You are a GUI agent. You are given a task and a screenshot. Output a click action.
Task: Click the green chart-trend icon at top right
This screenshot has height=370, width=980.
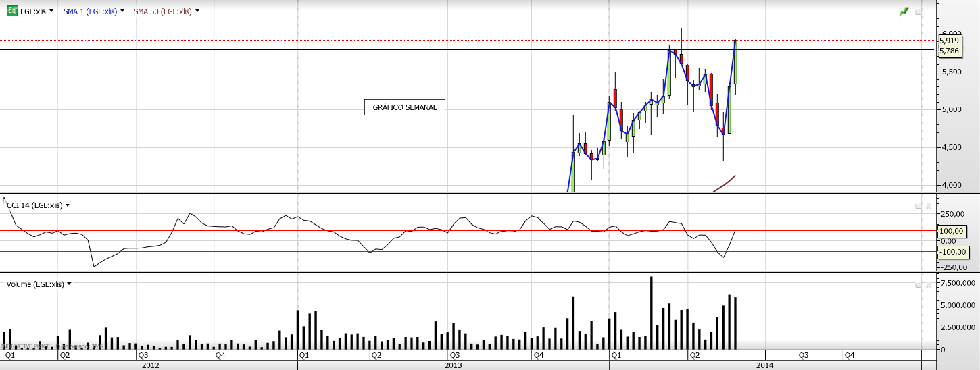pos(904,11)
